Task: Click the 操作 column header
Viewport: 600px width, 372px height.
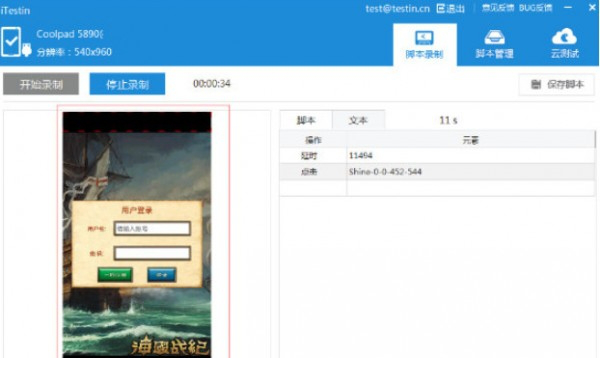Action: [x=313, y=140]
